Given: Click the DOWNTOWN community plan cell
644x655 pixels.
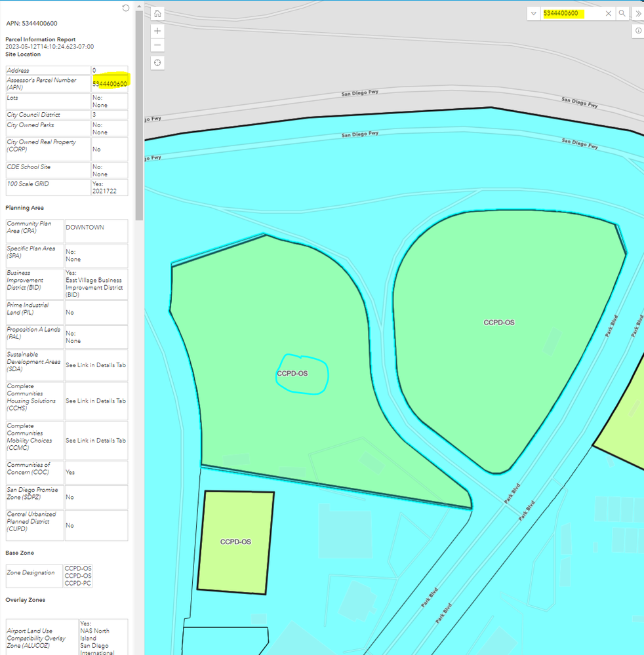Looking at the screenshot, I should (x=96, y=231).
